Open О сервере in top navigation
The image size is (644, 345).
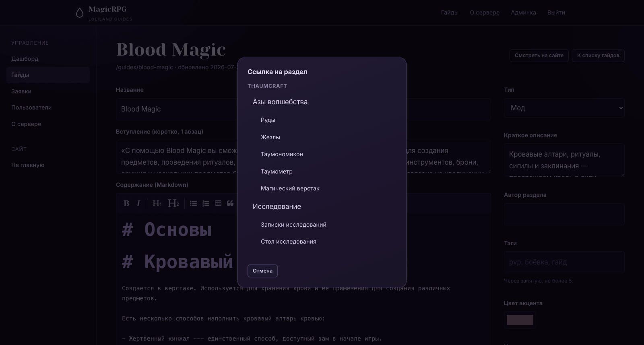tap(485, 12)
